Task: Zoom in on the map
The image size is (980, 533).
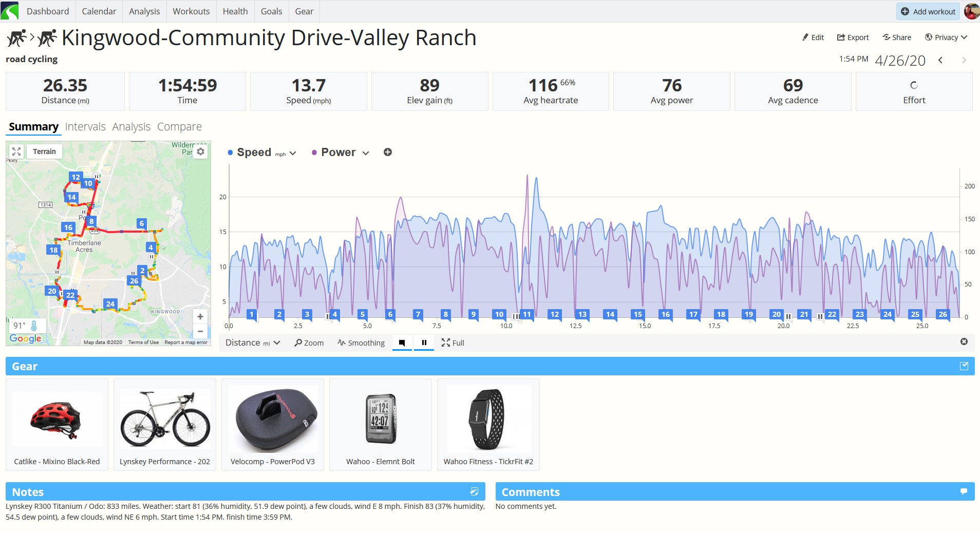Action: 200,317
